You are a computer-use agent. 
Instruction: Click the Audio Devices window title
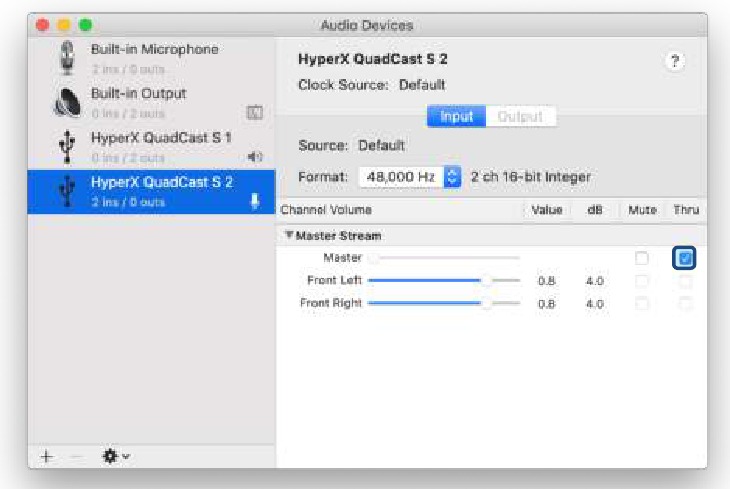point(367,25)
